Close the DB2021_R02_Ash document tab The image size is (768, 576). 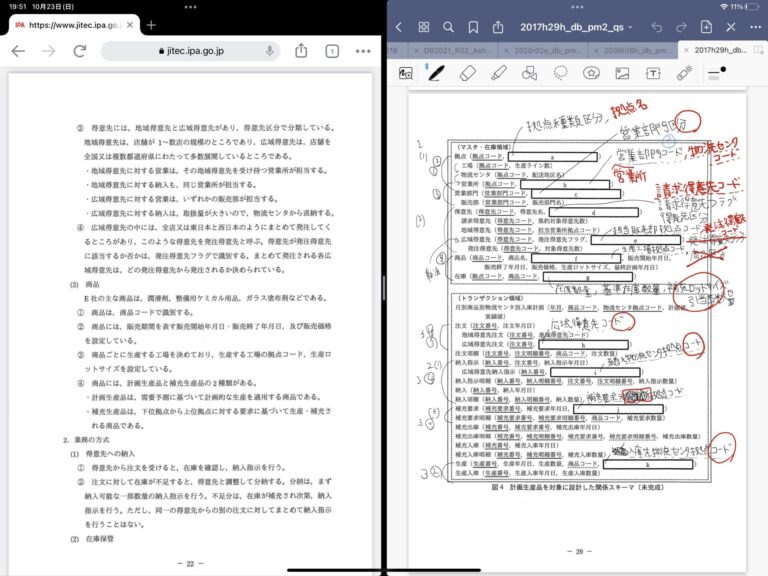tap(416, 50)
